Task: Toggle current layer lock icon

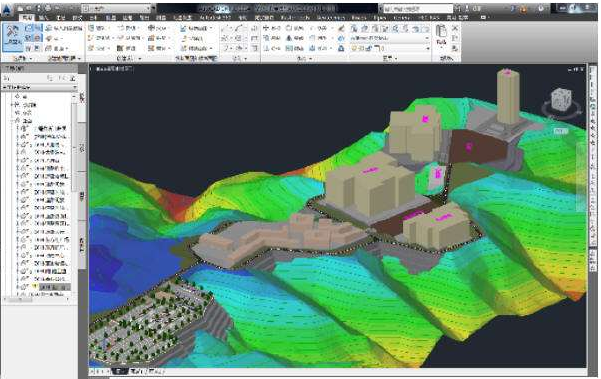Action: [x=368, y=48]
